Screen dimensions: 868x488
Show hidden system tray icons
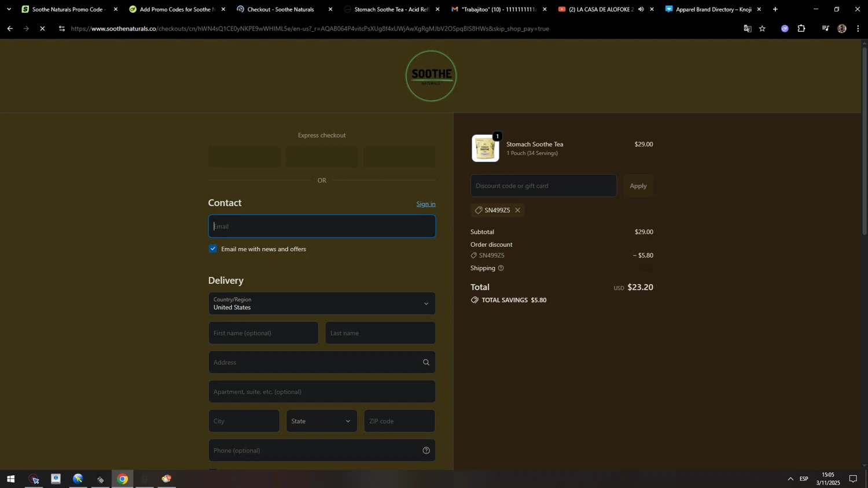790,479
